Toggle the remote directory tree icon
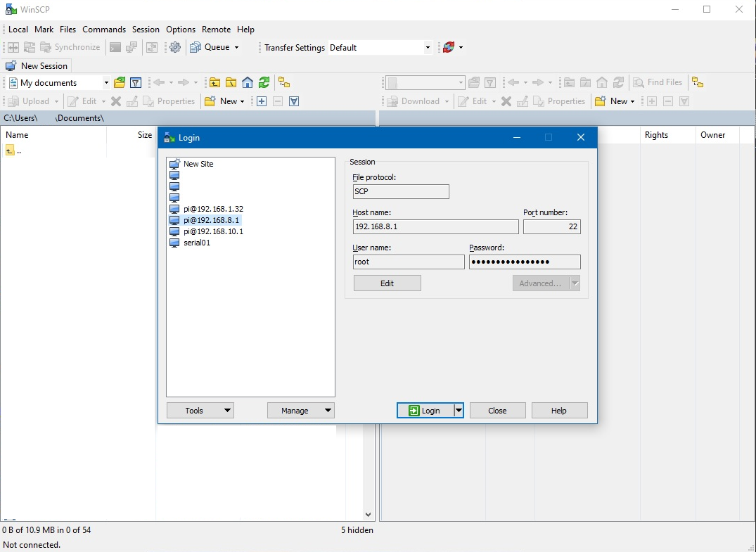This screenshot has width=756, height=552. pyautogui.click(x=698, y=83)
